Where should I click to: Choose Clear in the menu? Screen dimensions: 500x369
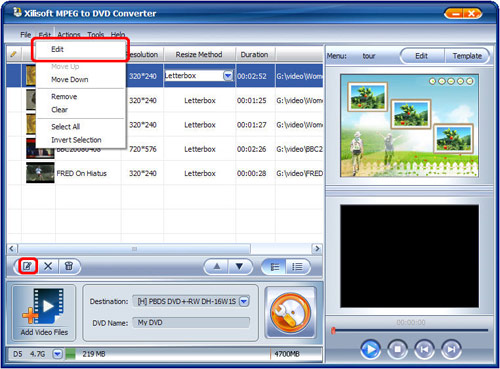click(80, 110)
